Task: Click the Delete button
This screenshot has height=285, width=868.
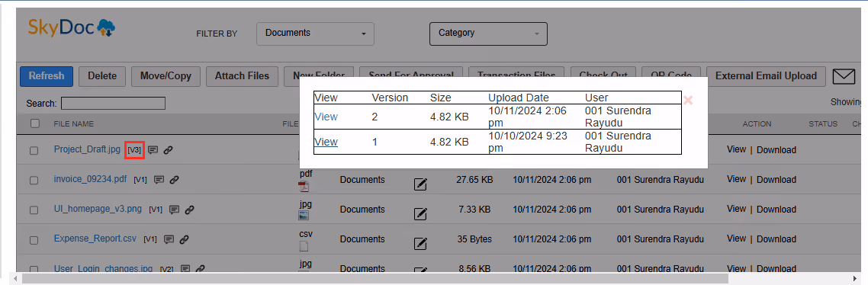Action: pyautogui.click(x=102, y=76)
